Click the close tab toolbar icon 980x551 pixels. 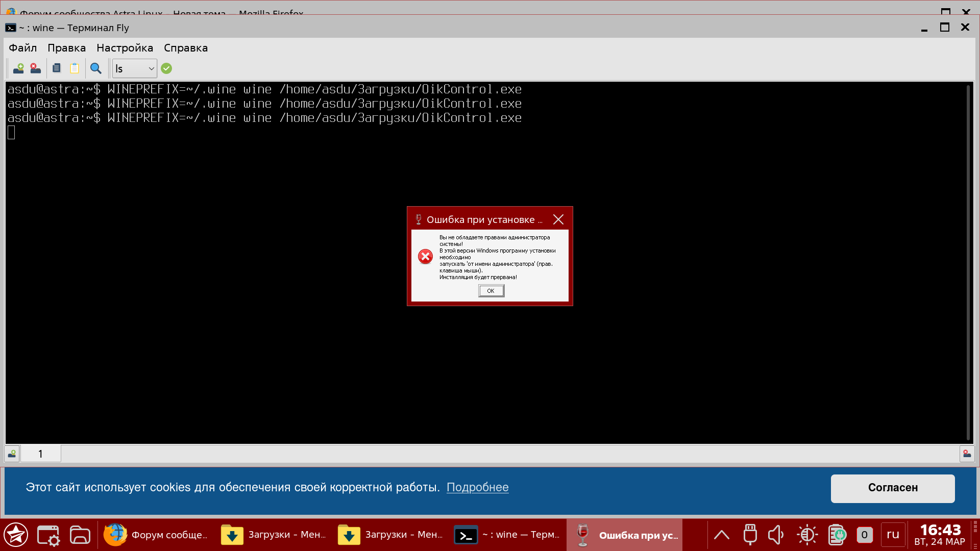[x=35, y=68]
